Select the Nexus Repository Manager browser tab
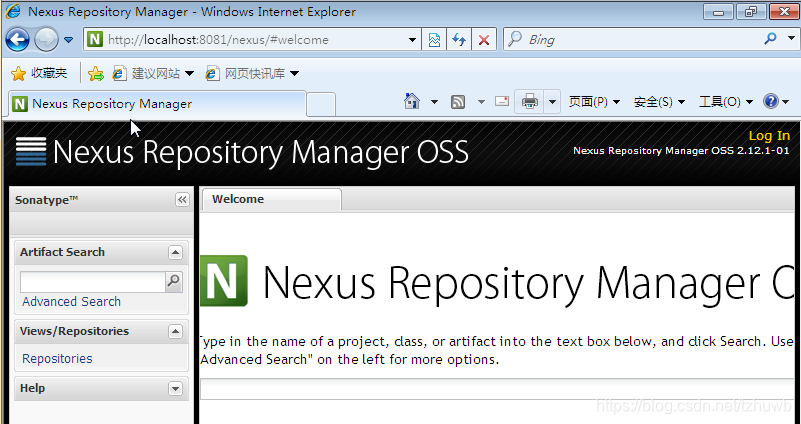Screen dimensions: 801x424 coord(157,104)
